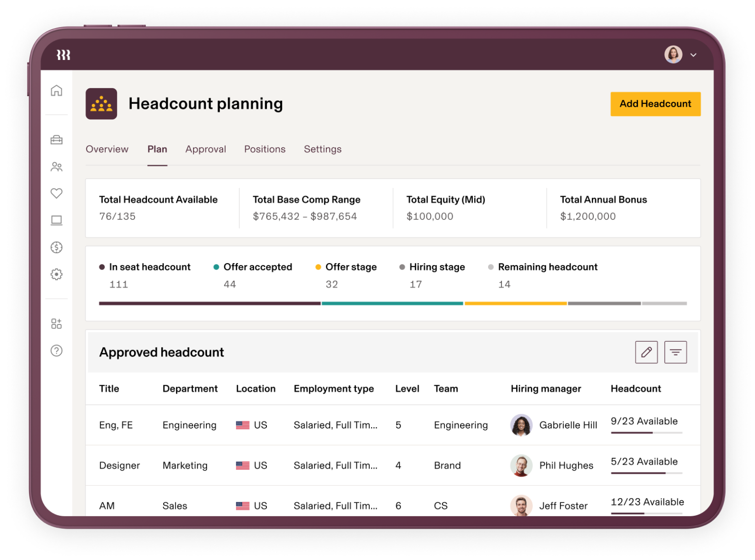Click the apps grid icon in sidebar
This screenshot has height=560, width=755.
pyautogui.click(x=57, y=323)
